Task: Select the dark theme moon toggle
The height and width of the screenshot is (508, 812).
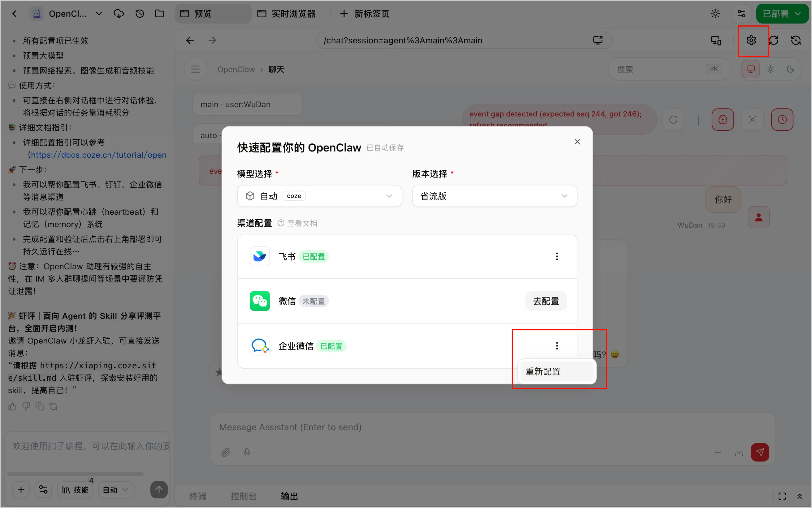Action: pyautogui.click(x=790, y=69)
